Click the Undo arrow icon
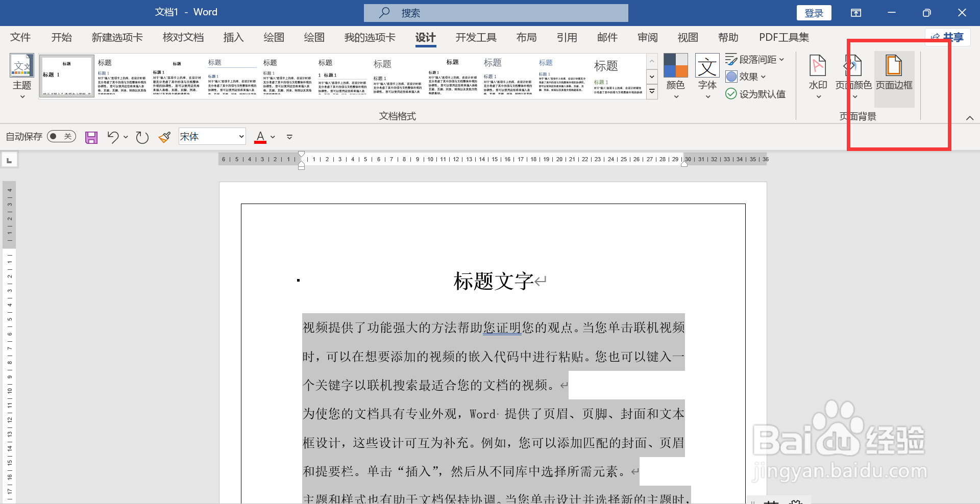 [113, 137]
